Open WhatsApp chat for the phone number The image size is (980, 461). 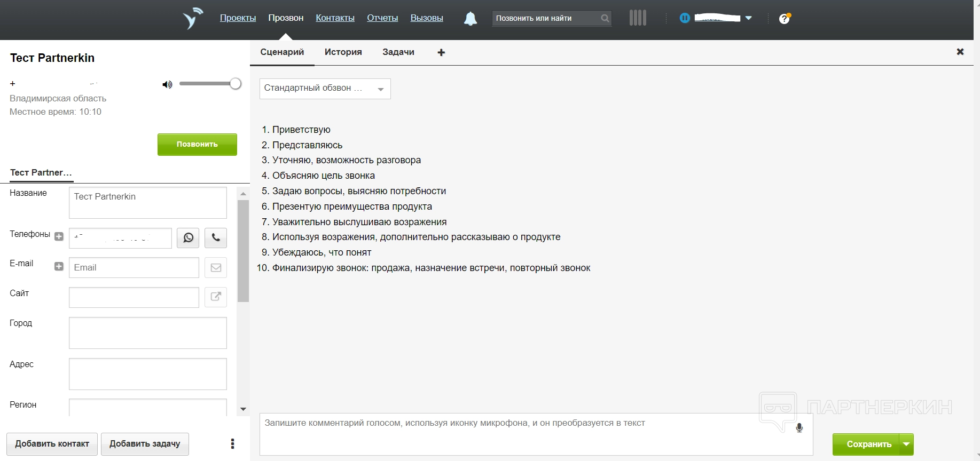click(x=188, y=238)
